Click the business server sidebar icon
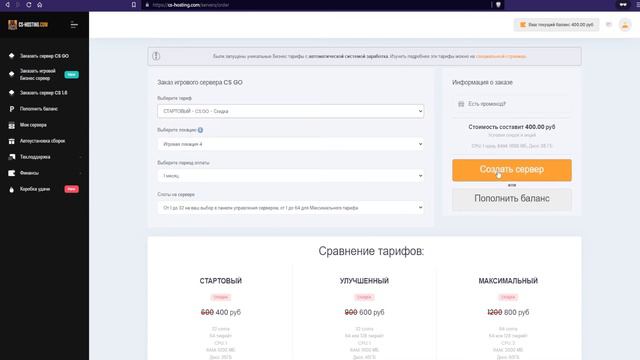Viewport: 640px width, 360px height. click(x=11, y=74)
